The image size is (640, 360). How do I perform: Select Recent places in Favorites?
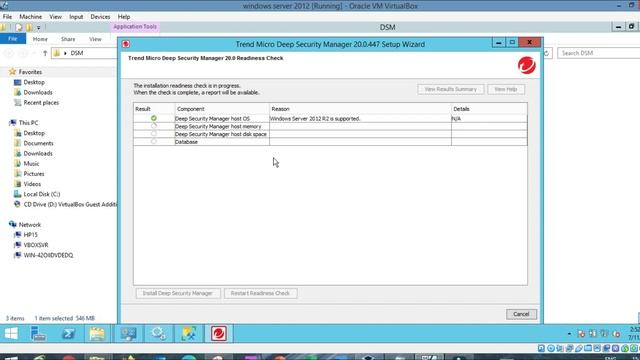(41, 102)
